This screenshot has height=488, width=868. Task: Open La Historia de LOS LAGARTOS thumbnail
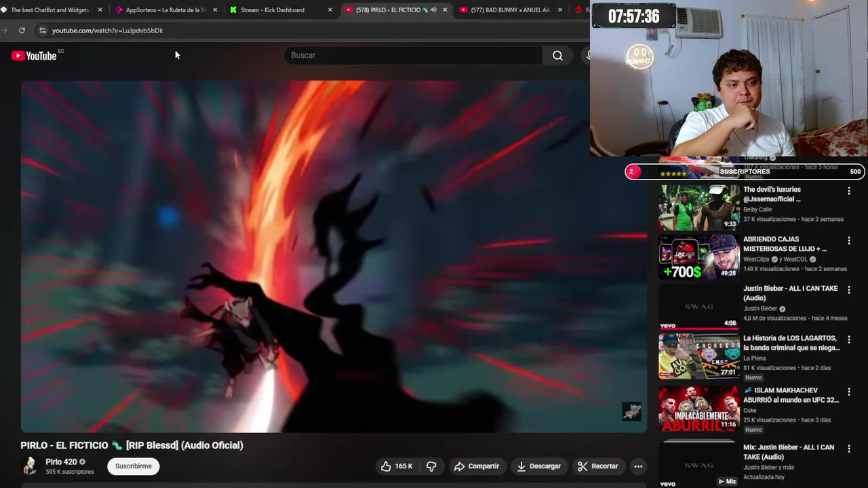pos(699,356)
